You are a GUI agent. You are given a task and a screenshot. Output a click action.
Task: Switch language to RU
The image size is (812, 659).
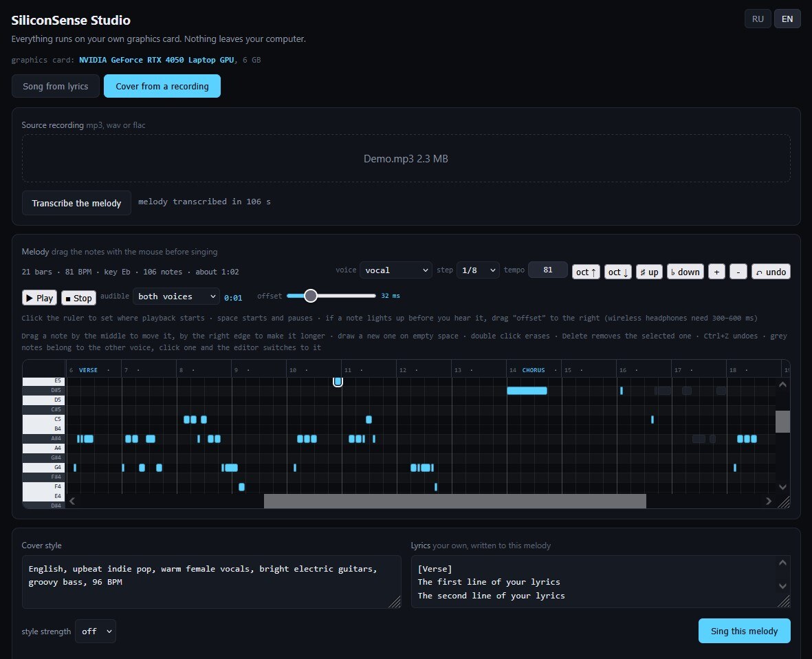click(x=758, y=19)
